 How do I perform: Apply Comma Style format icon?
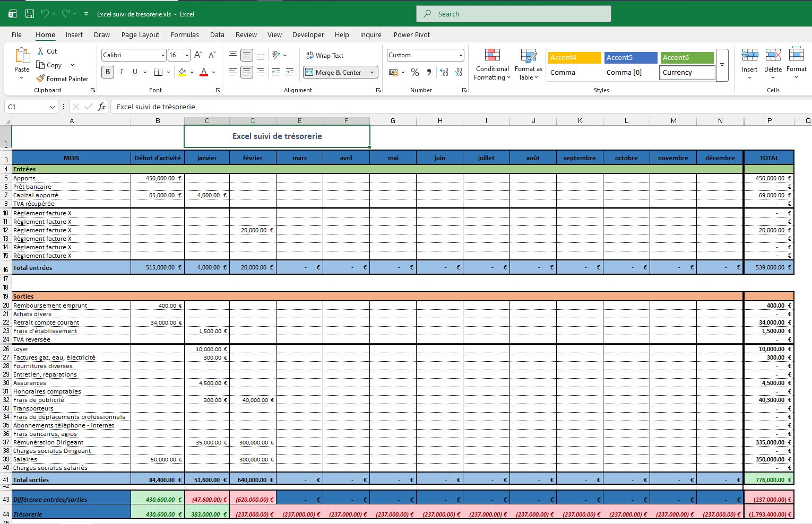[x=429, y=72]
